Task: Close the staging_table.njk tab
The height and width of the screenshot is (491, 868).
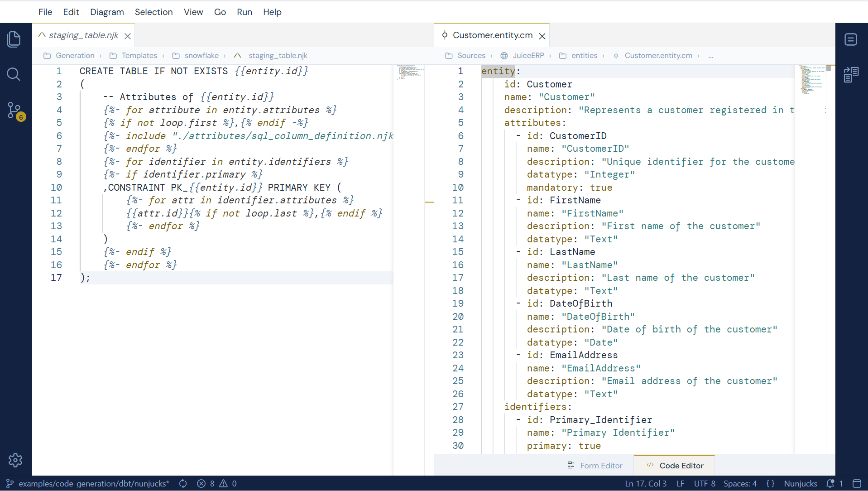Action: click(128, 36)
